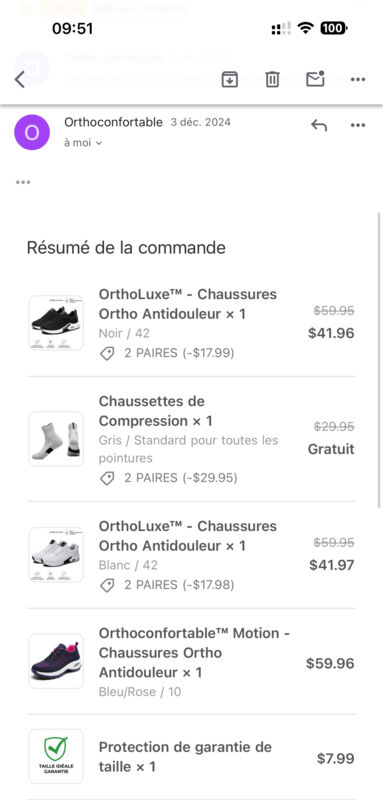Go back using the back arrow
The width and height of the screenshot is (383, 800).
(x=20, y=80)
